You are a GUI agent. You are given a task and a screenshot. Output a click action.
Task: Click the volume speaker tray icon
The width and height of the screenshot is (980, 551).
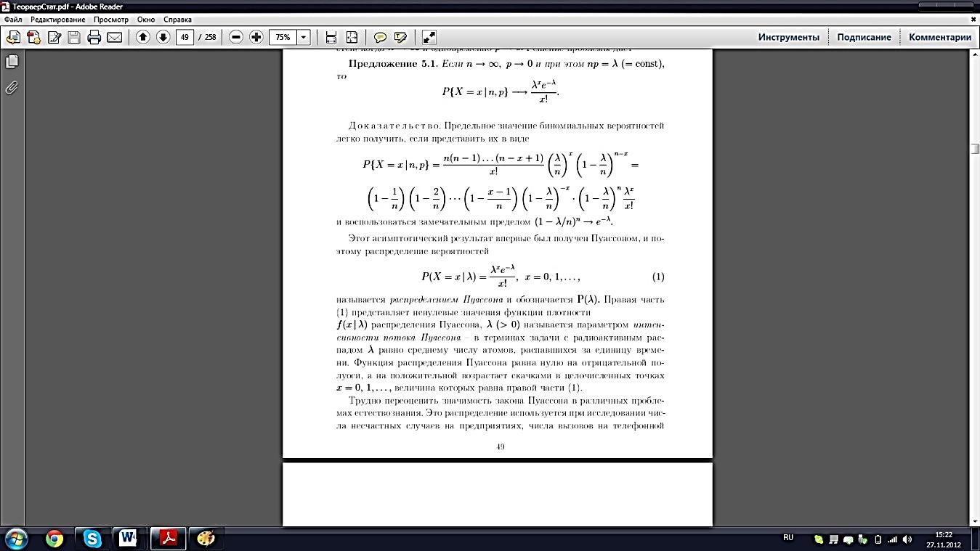pos(907,539)
